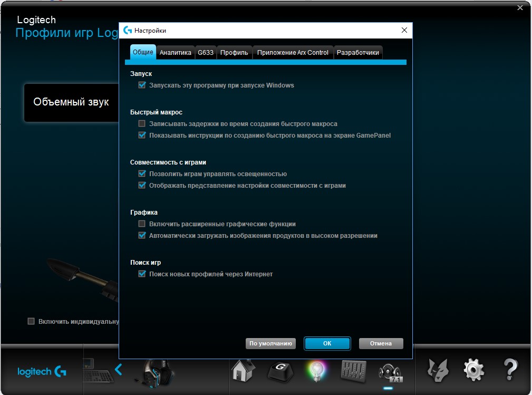Switch to Приложение Arx Control tab
The image size is (532, 395).
tap(293, 53)
